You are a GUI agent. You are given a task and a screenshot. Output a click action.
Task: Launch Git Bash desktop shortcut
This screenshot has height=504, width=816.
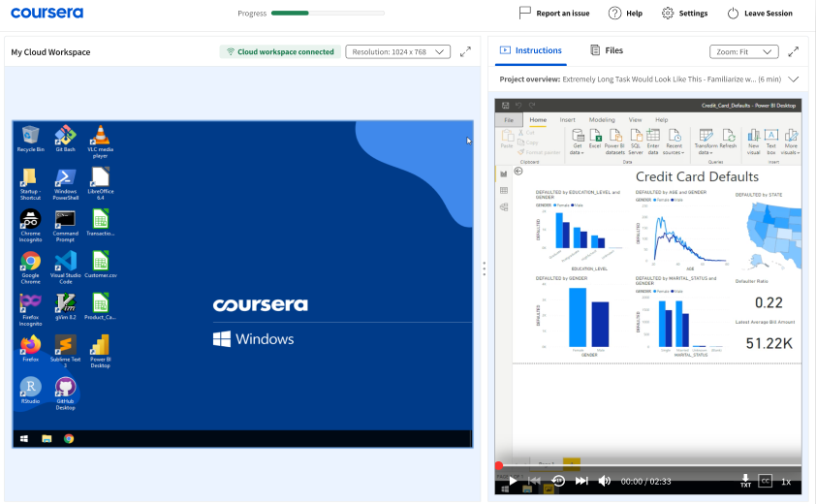66,139
